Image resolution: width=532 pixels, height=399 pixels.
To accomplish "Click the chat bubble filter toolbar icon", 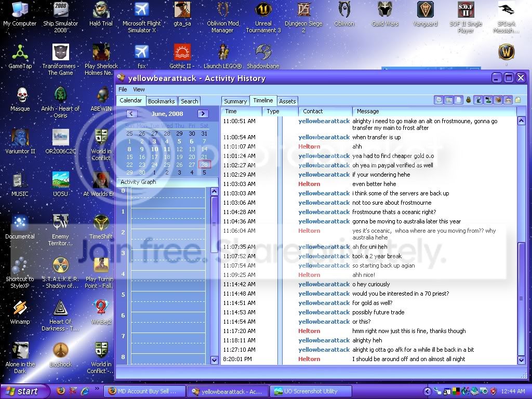I will [x=438, y=100].
